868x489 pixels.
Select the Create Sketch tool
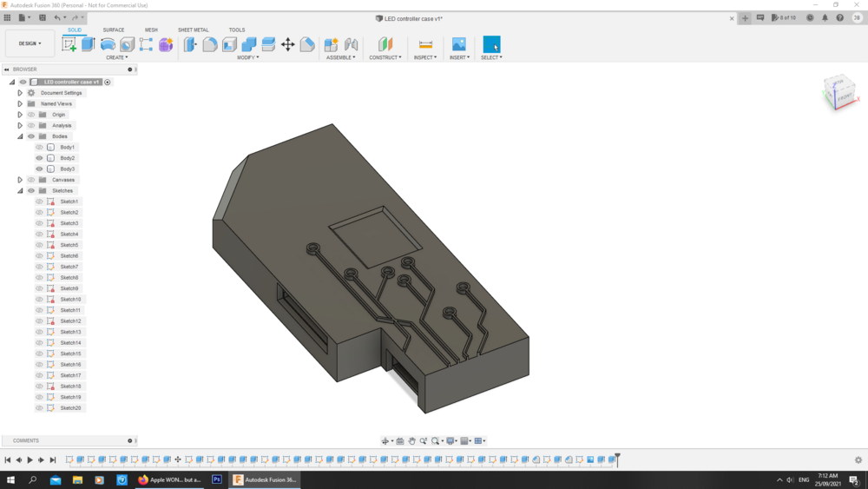tap(69, 44)
